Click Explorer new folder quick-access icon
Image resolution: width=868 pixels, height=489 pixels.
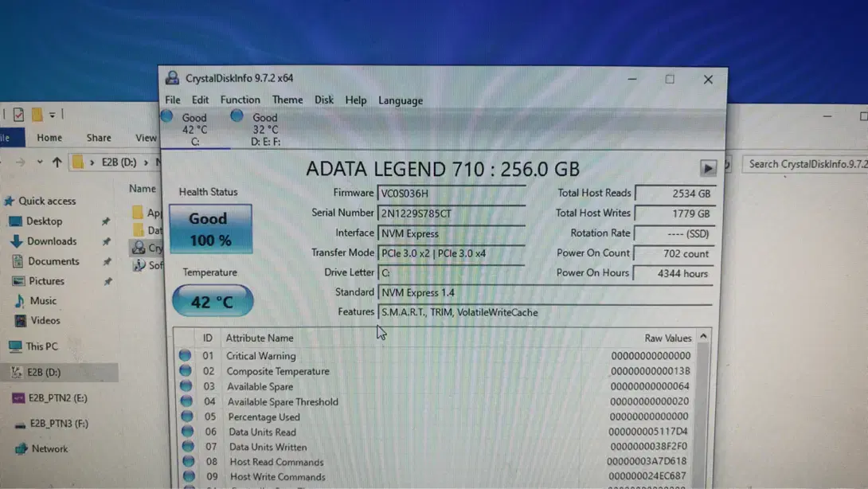37,114
